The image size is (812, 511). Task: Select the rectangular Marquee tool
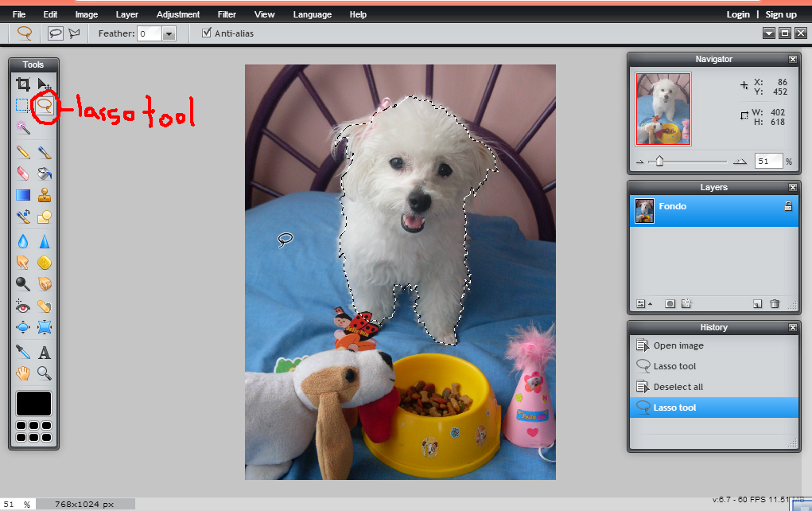(x=23, y=106)
